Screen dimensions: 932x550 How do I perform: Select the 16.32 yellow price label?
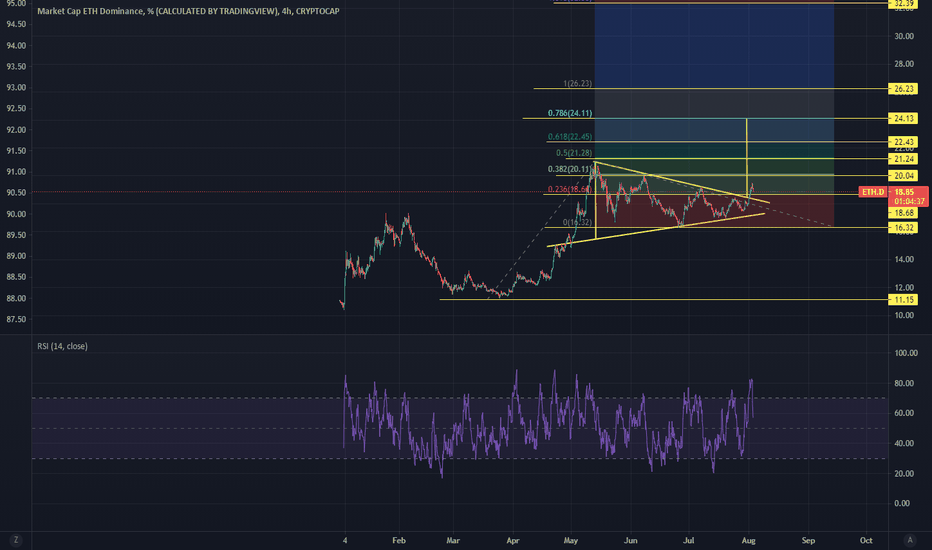903,228
